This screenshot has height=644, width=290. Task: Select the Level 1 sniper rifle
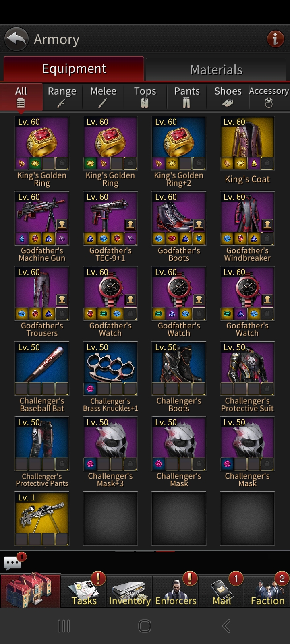(x=42, y=519)
